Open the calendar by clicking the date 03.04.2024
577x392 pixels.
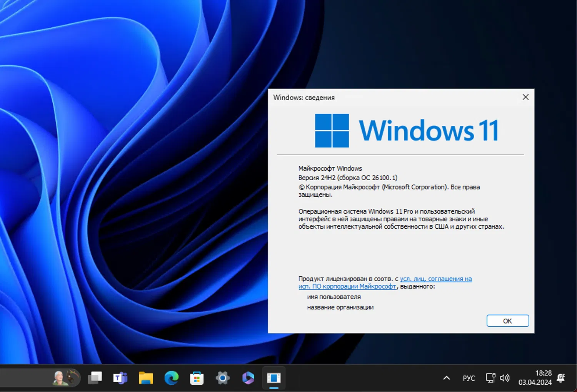point(535,382)
